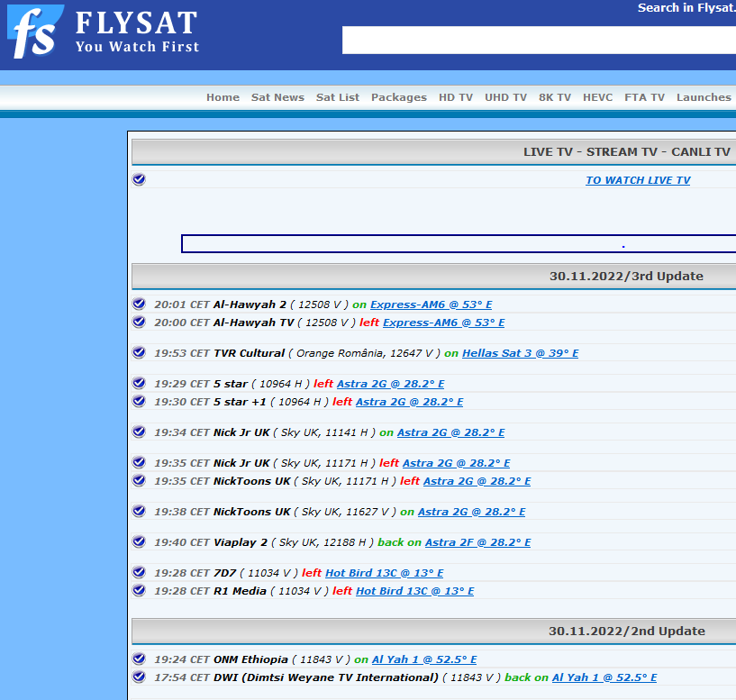Image resolution: width=736 pixels, height=700 pixels.
Task: Open Hot Bird 13C link in R1 Media row
Action: coord(415,591)
